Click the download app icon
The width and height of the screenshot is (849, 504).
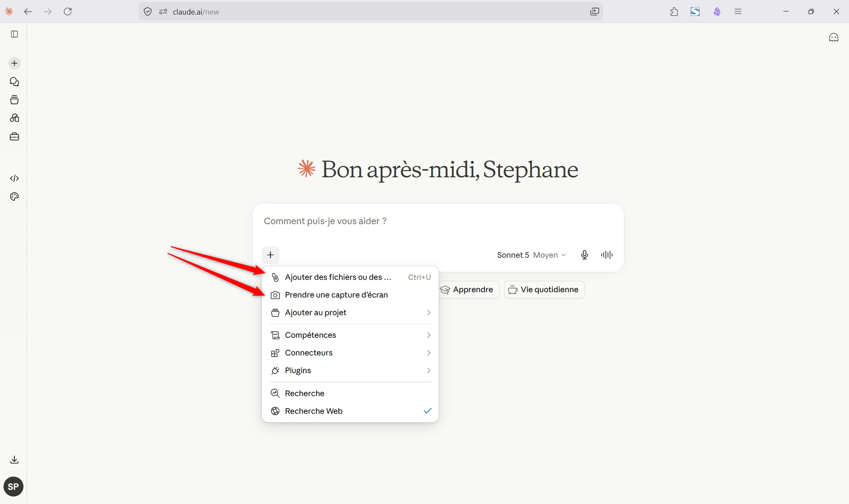pos(14,460)
